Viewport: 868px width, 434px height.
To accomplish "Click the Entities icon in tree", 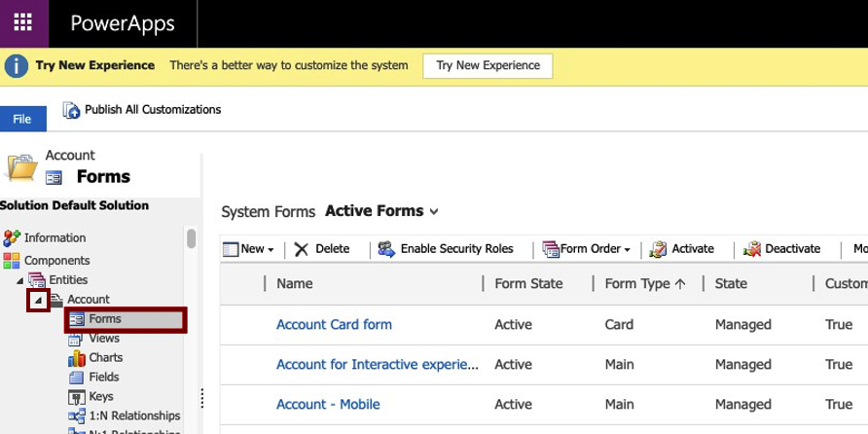I will (37, 280).
